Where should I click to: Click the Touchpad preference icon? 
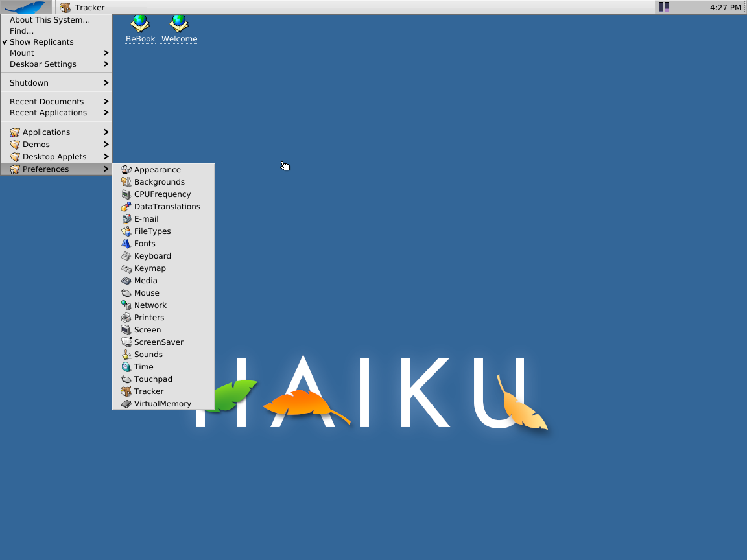126,380
